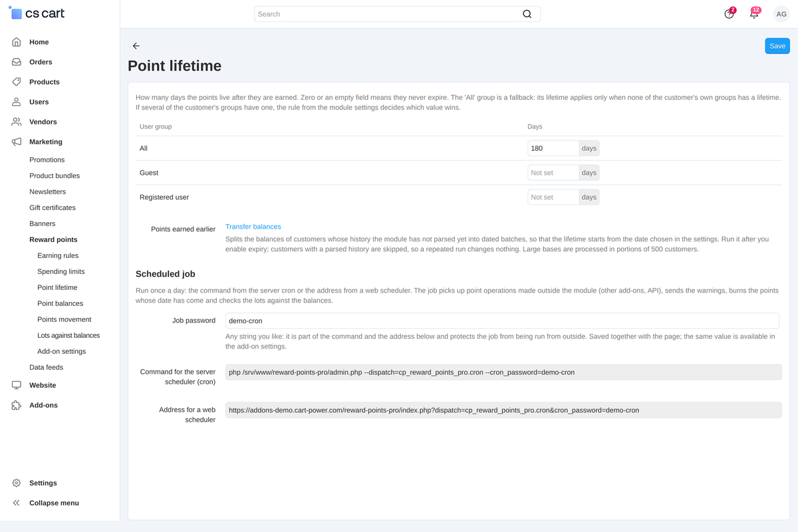Open Point lifetime in sidebar
This screenshot has height=532, width=798.
[57, 287]
